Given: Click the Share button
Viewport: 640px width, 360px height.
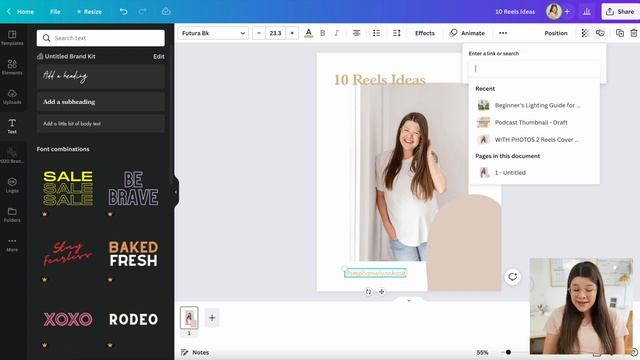Looking at the screenshot, I should pyautogui.click(x=620, y=11).
